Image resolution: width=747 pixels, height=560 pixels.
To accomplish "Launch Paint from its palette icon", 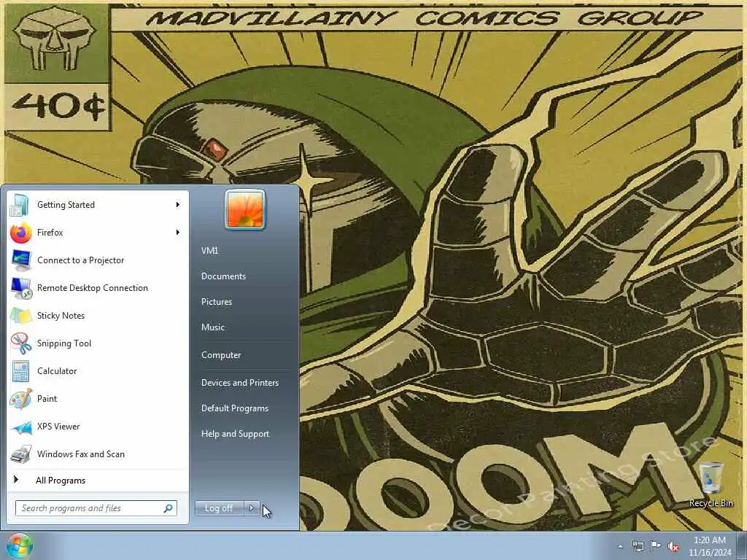I will click(x=21, y=399).
